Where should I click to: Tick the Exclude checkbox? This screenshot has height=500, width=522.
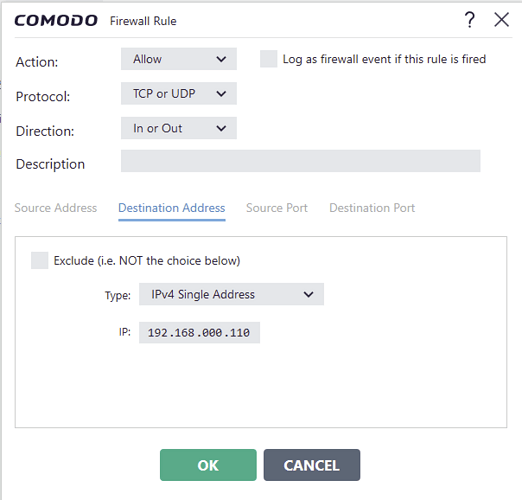(40, 260)
